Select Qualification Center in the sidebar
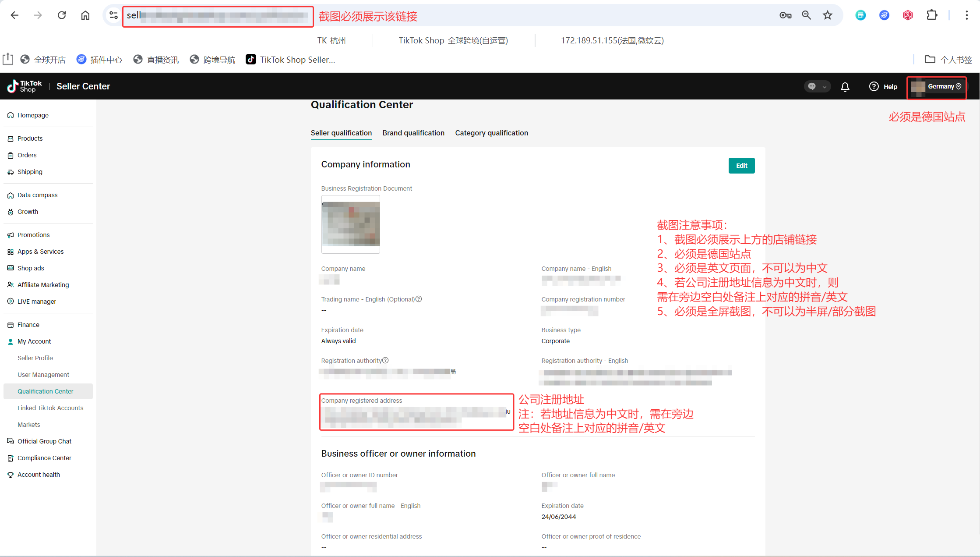This screenshot has height=557, width=980. pyautogui.click(x=48, y=391)
